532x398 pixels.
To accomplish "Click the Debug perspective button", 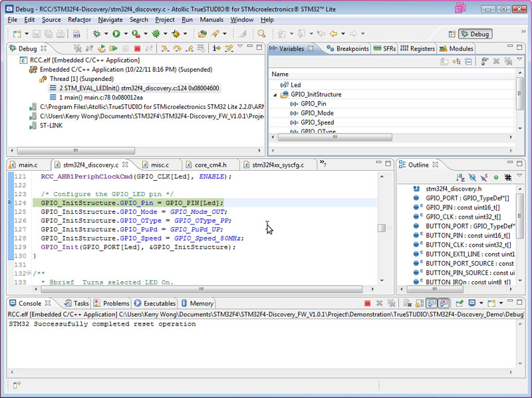I will point(475,34).
